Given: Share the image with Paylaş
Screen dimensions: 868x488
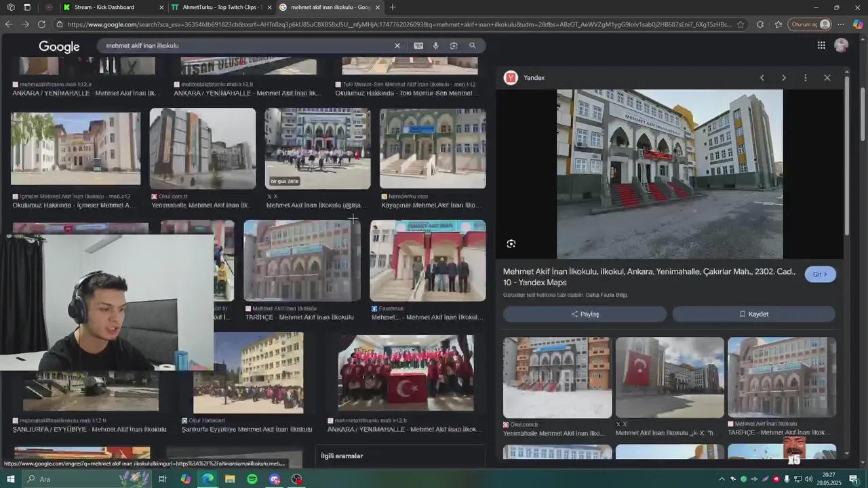Looking at the screenshot, I should coord(585,314).
